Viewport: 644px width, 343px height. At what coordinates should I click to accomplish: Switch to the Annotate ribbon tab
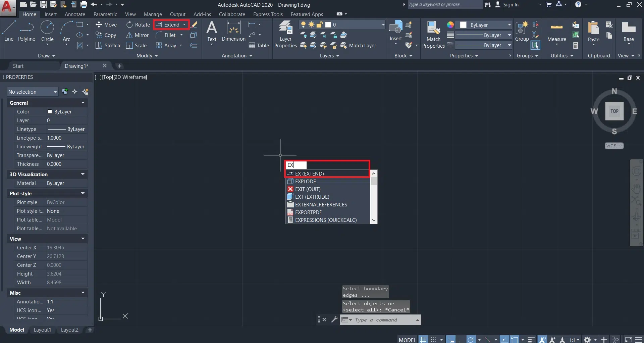[x=75, y=14]
